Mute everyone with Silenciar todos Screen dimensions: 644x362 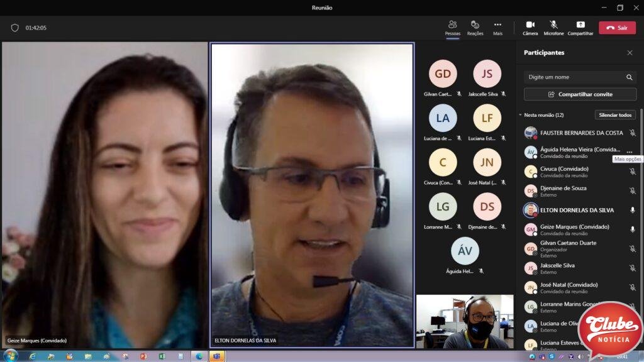[x=615, y=115]
